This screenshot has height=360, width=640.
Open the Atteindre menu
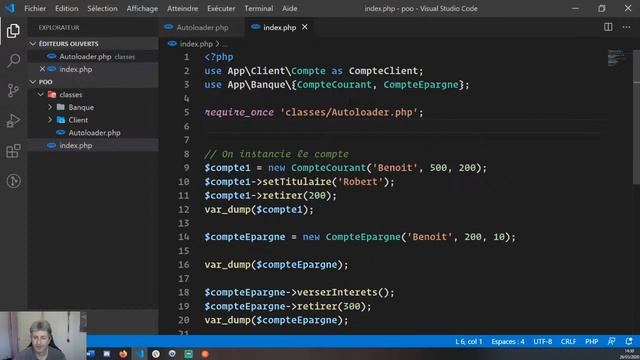(x=182, y=8)
